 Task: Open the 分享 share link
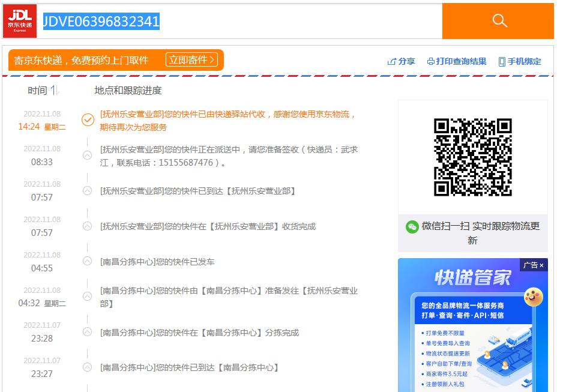tap(401, 61)
